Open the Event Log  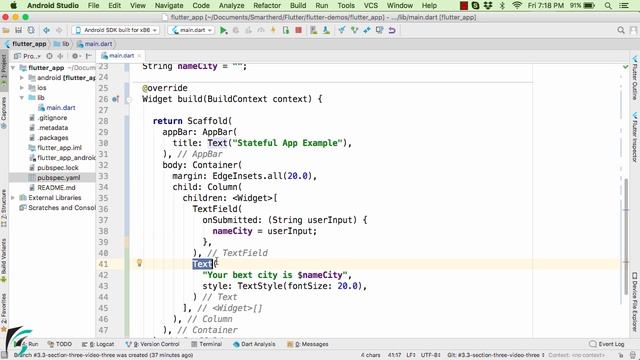607,344
